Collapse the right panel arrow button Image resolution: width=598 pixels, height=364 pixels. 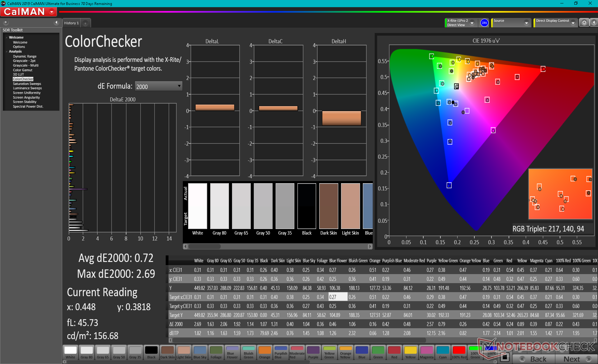[594, 22]
